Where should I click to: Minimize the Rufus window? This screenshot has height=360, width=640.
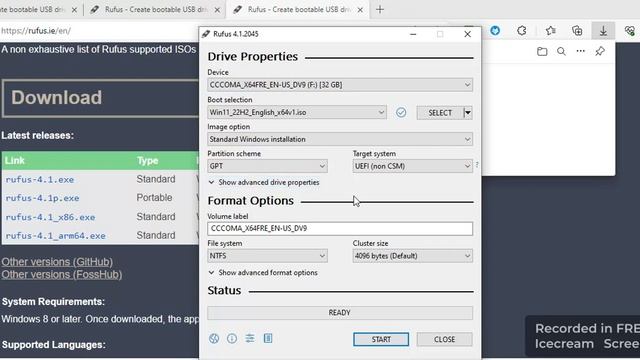(x=413, y=34)
